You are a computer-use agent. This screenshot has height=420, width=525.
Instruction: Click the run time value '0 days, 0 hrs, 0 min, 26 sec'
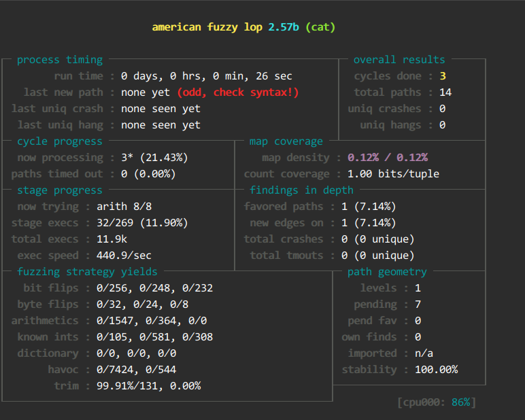[207, 76]
